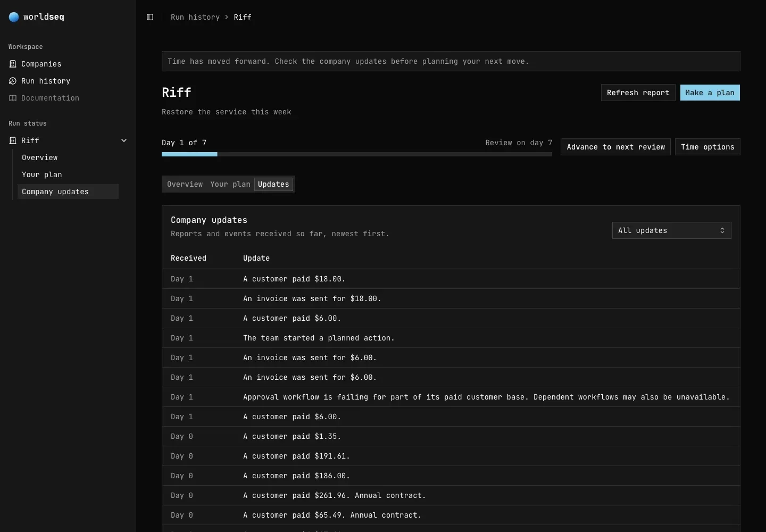
Task: Click the Update column header
Action: 256,258
